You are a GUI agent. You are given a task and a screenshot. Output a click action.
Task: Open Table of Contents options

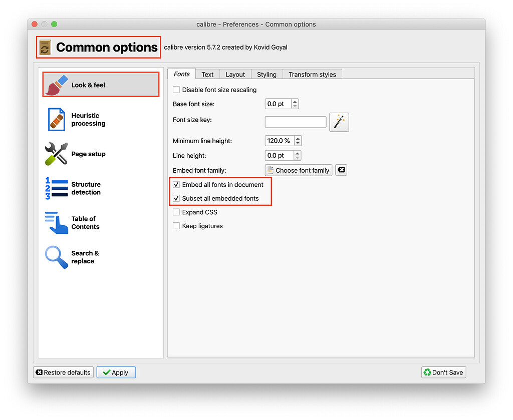coord(56,223)
